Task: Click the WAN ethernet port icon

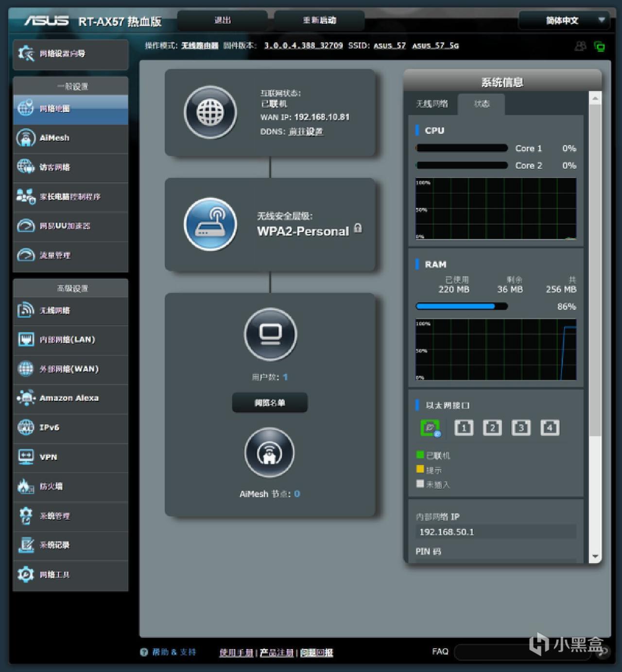Action: click(430, 428)
